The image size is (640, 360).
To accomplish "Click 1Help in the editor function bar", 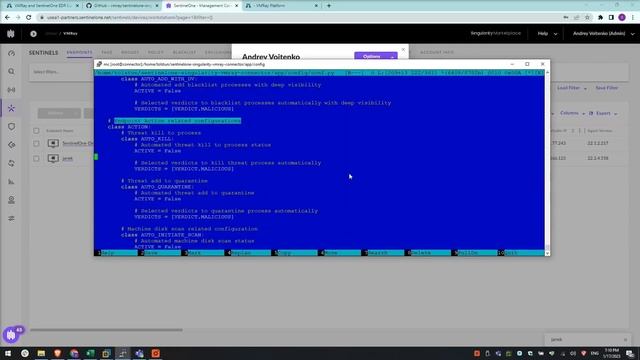I will tap(116, 253).
